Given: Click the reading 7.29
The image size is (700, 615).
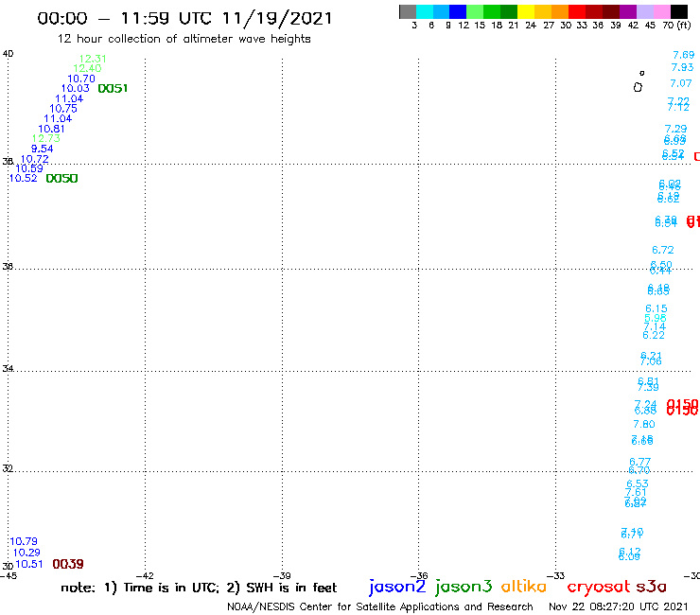Looking at the screenshot, I should pos(675,129).
